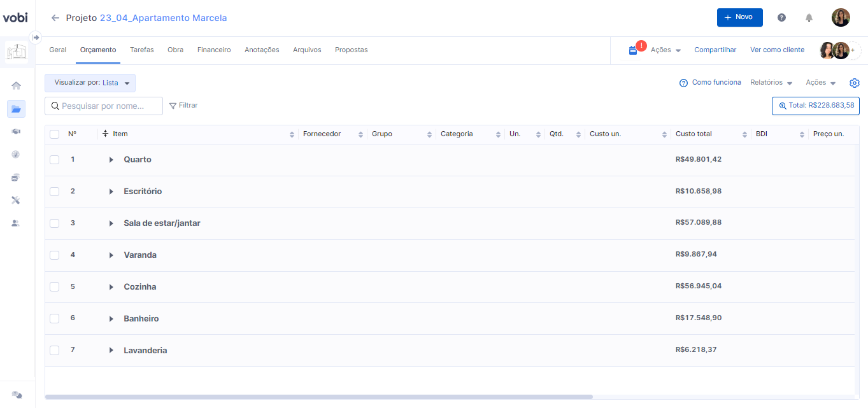Click the vobi logo

coord(15,17)
